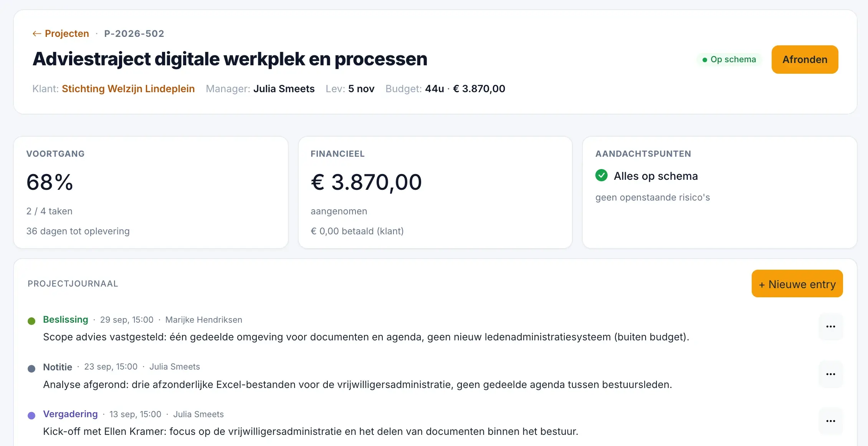
Task: Click the Beslissing entry label
Action: point(66,320)
